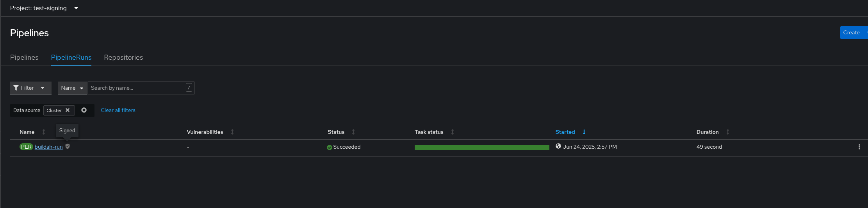The width and height of the screenshot is (868, 208).
Task: Clear the Data source filter group
Action: pos(84,110)
